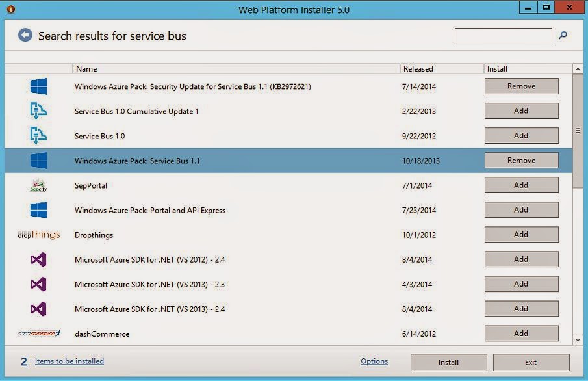Select Microsoft Azure SDK for .NET (VS 2012) - 2.4 text

[x=149, y=260]
